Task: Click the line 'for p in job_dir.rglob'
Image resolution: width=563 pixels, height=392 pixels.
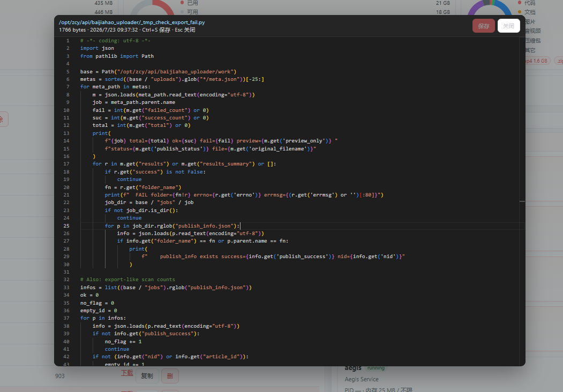Action: pos(172,226)
